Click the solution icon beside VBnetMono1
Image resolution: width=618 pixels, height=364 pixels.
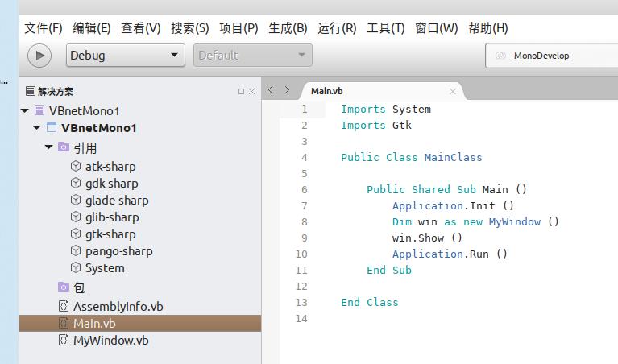[x=39, y=110]
